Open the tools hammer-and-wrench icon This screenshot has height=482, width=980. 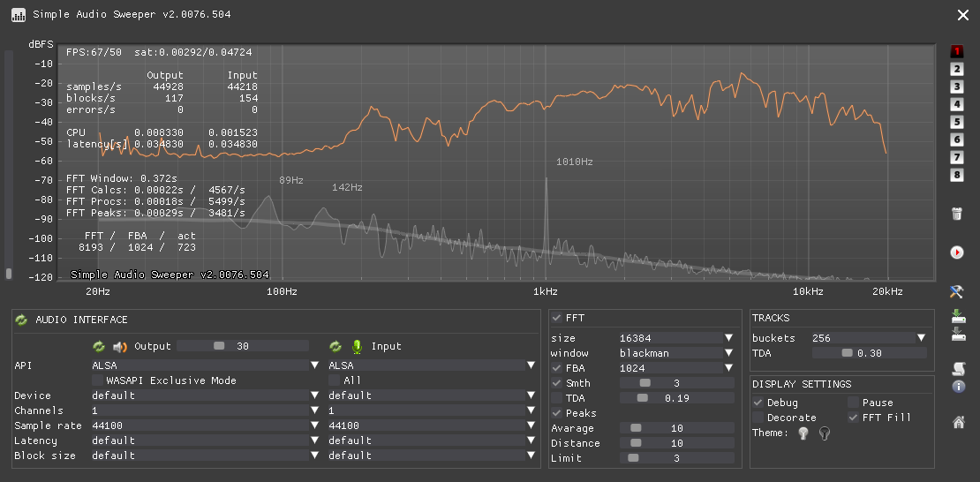957,291
